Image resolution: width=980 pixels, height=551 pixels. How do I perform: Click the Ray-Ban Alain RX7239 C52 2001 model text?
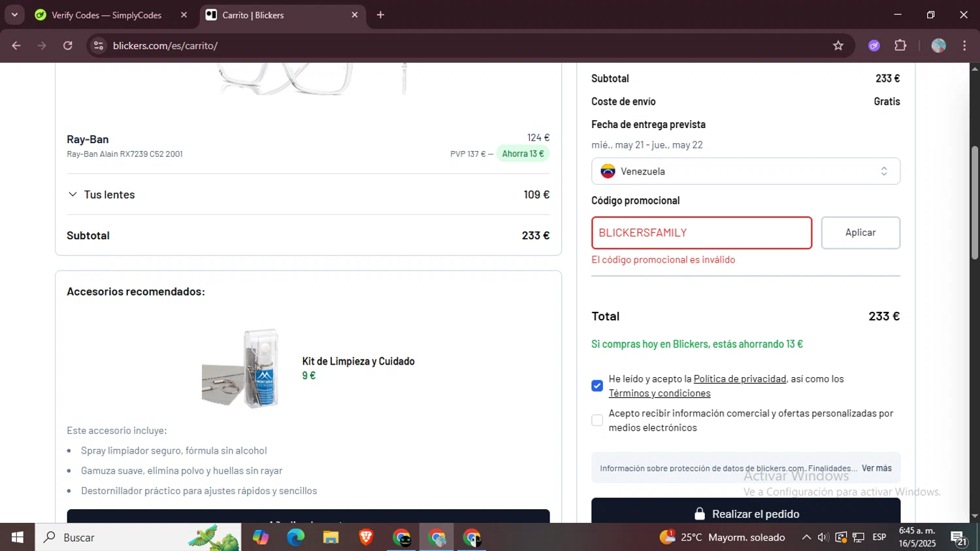[x=125, y=154]
